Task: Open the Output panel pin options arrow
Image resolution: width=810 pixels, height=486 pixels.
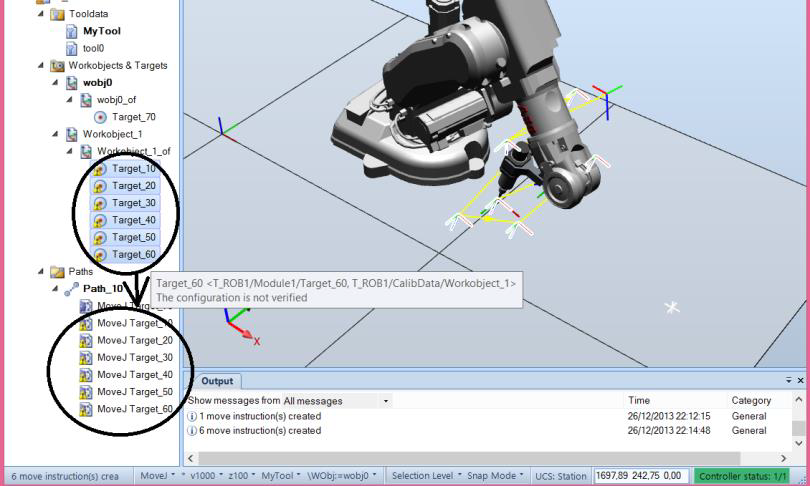Action: (x=789, y=380)
